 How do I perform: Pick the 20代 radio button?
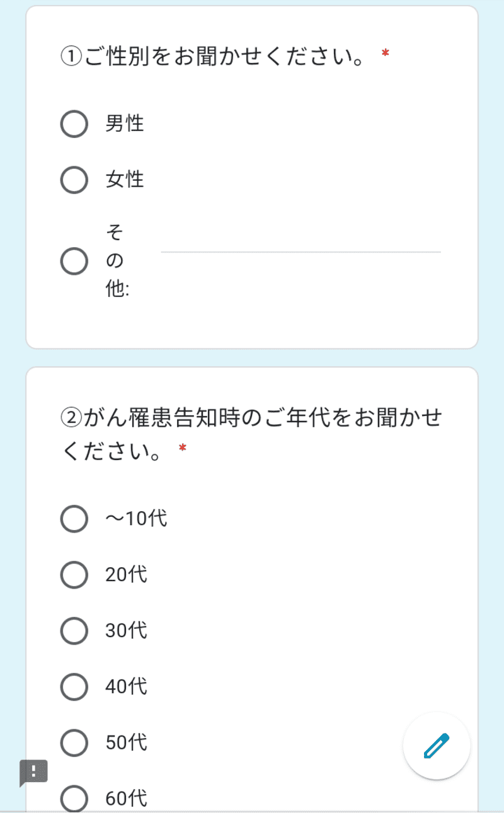click(74, 575)
